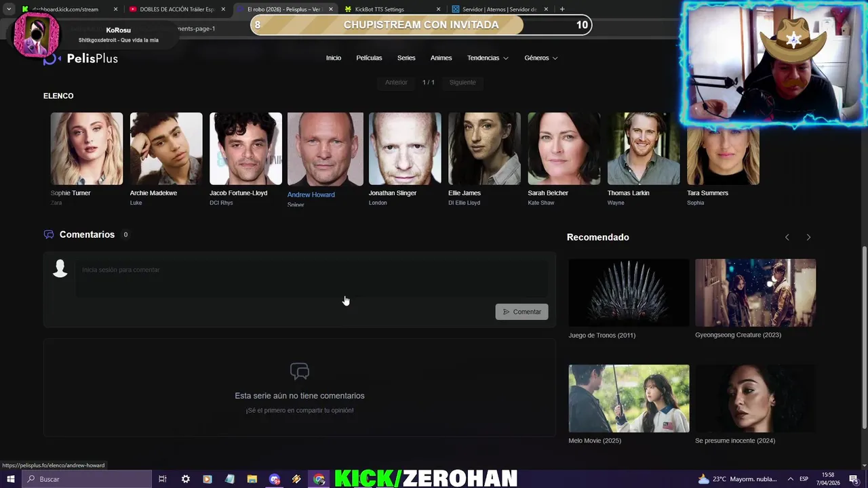
Task: Click the Siguiente pagination button
Action: [x=462, y=83]
